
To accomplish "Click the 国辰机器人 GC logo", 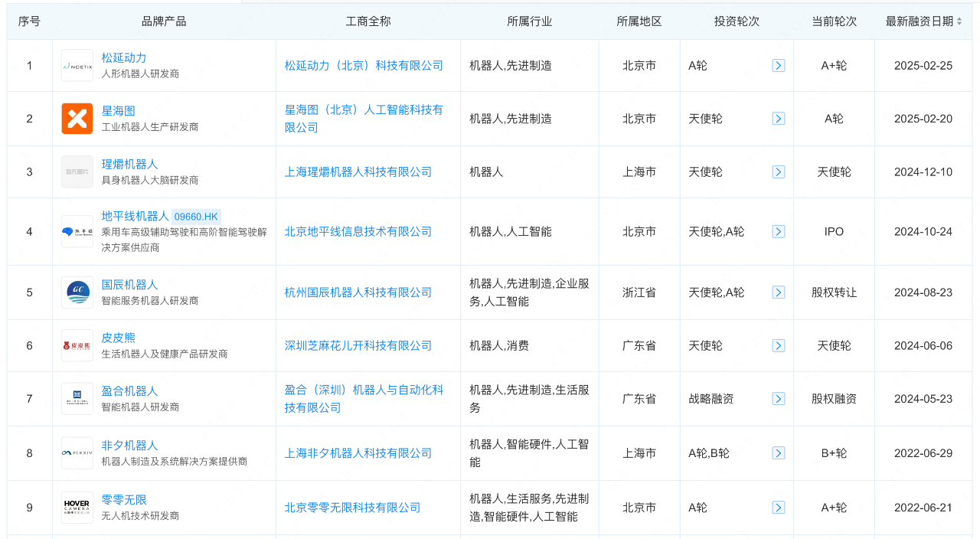I will click(x=77, y=292).
